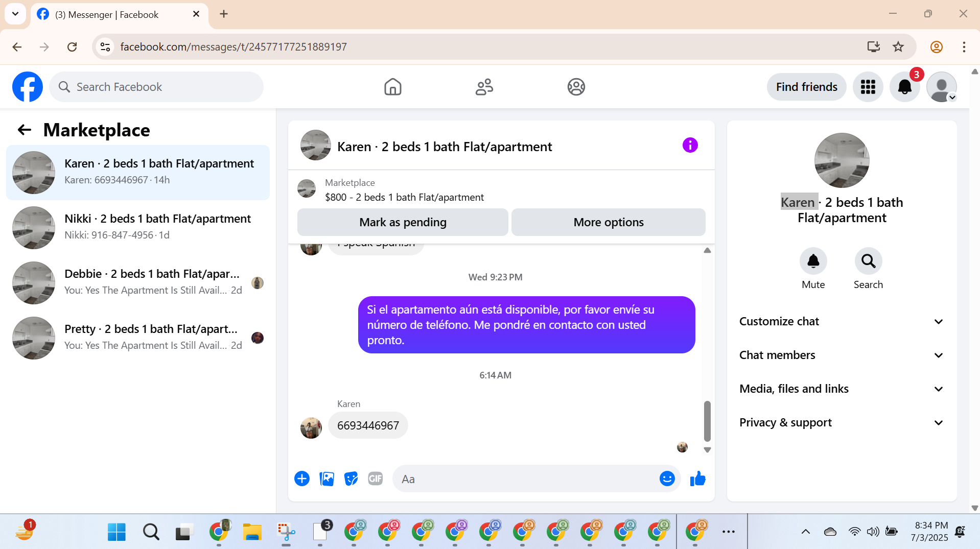Viewport: 980px width, 549px height.
Task: Bookmark this page with the star icon
Action: 898,47
